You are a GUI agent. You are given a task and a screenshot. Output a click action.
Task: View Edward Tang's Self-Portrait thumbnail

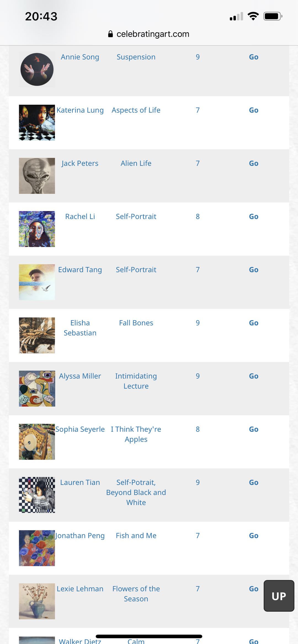click(x=37, y=282)
